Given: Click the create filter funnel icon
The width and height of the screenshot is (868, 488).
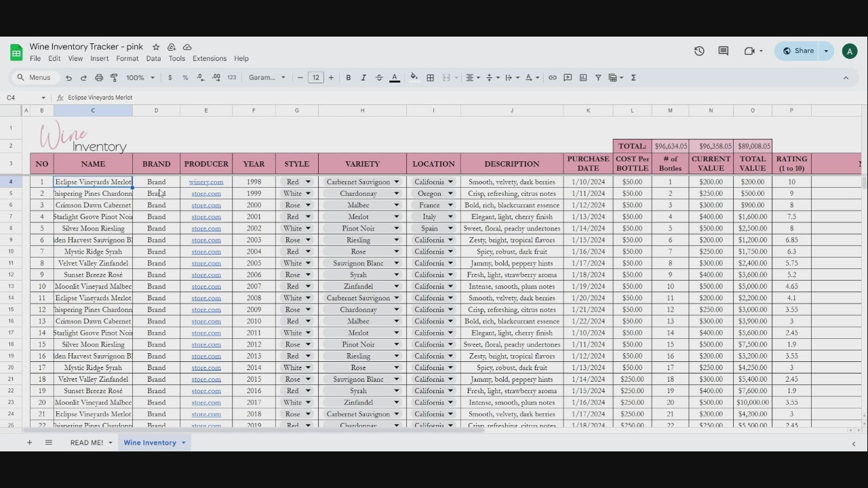Looking at the screenshot, I should pyautogui.click(x=598, y=78).
